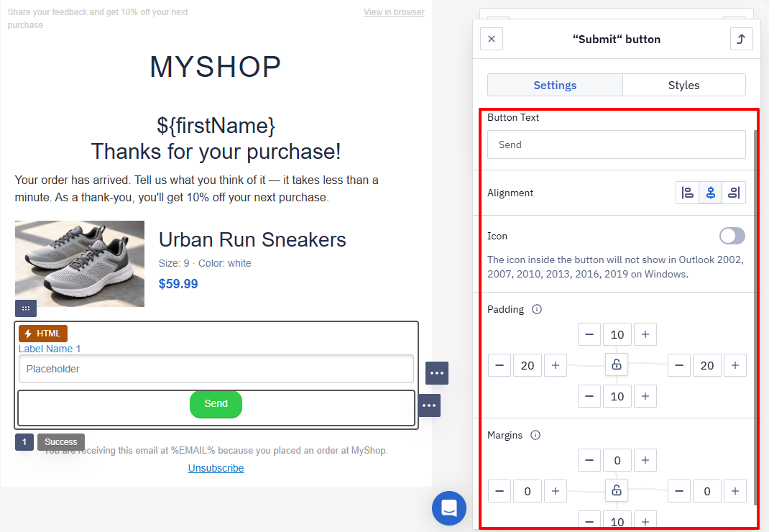Select the MYSHOP logo heading
769x532 pixels.
pyautogui.click(x=216, y=67)
